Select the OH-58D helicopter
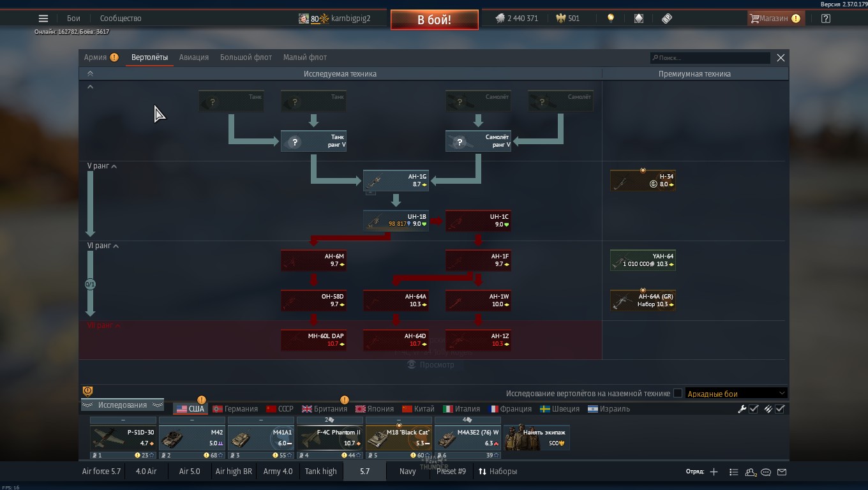Image resolution: width=868 pixels, height=490 pixels. [314, 301]
